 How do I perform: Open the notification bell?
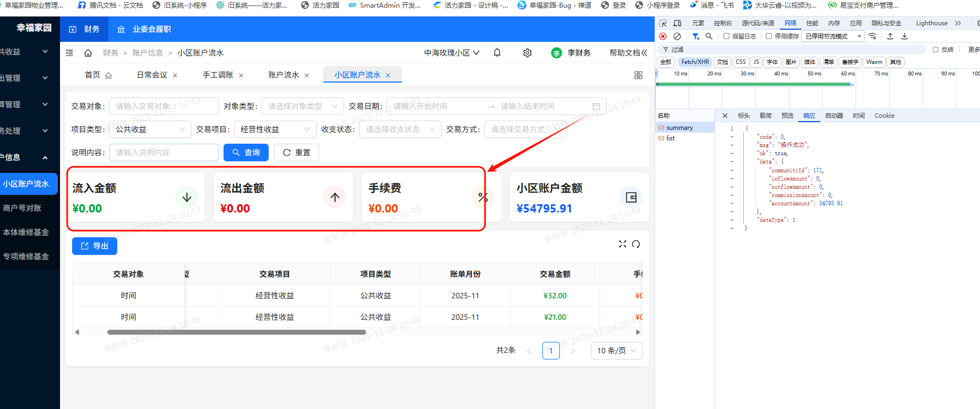pos(497,53)
